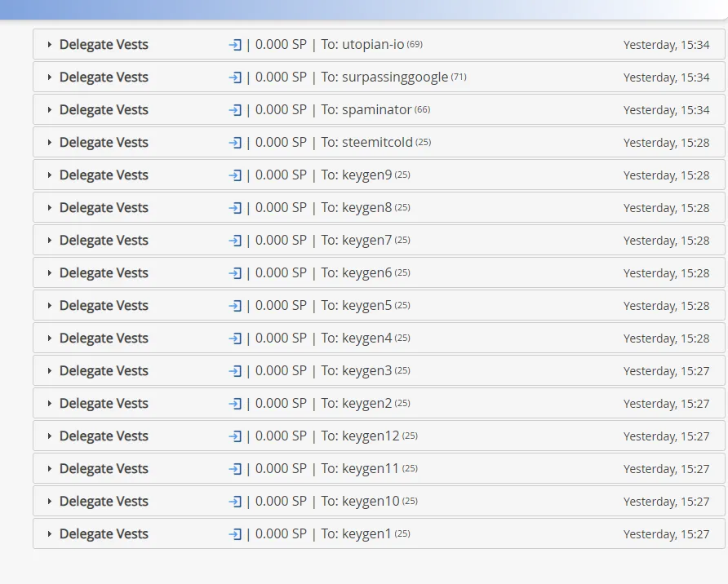The height and width of the screenshot is (584, 728).
Task: Expand the surpassinggoogle Delegate Vests row
Action: [49, 77]
